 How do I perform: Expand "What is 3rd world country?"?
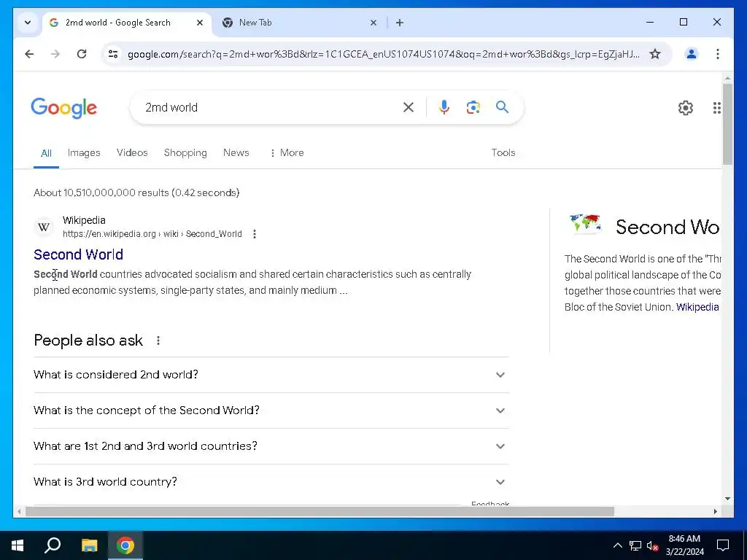(271, 482)
